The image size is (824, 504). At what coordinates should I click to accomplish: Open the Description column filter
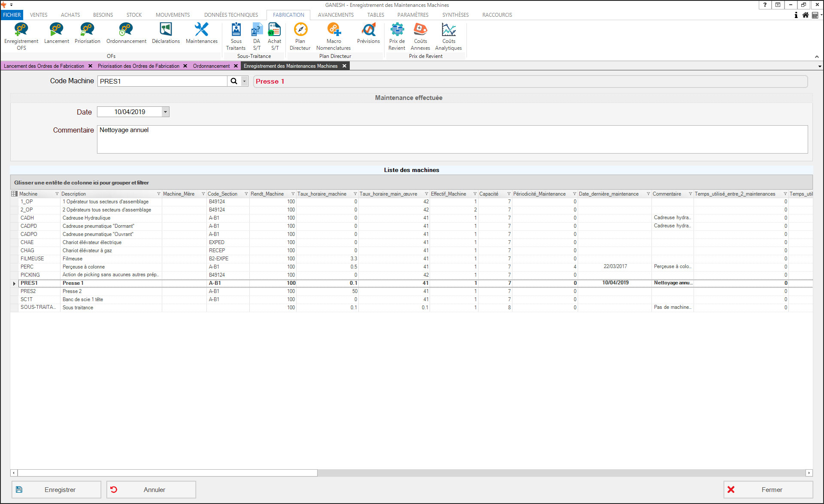[x=158, y=194]
